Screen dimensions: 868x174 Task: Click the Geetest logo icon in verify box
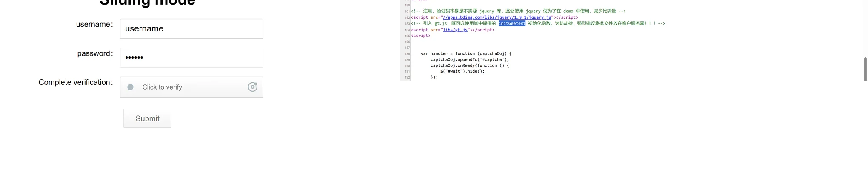(253, 87)
